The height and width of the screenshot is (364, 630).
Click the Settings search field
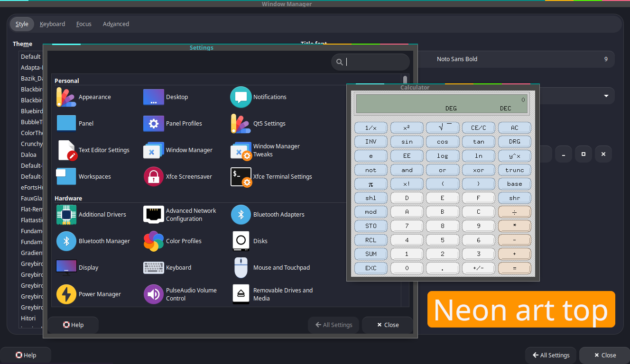pos(371,62)
